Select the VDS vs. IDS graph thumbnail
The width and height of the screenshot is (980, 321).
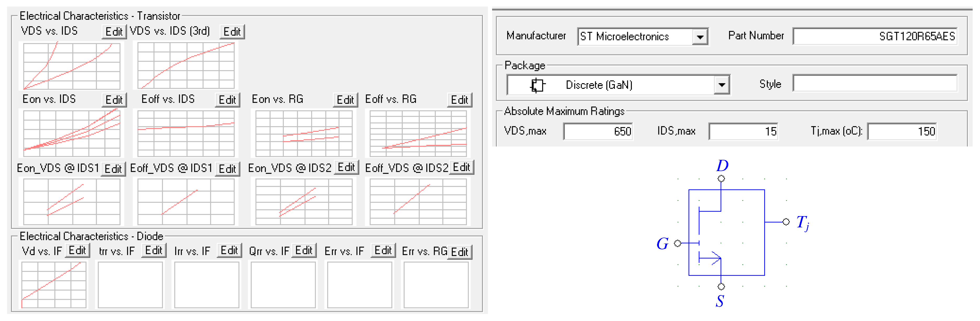click(71, 66)
